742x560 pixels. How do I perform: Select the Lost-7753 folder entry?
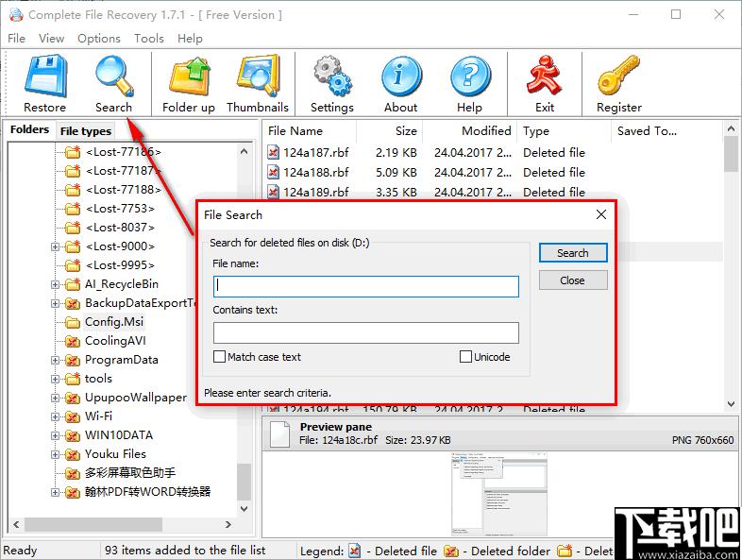[120, 209]
